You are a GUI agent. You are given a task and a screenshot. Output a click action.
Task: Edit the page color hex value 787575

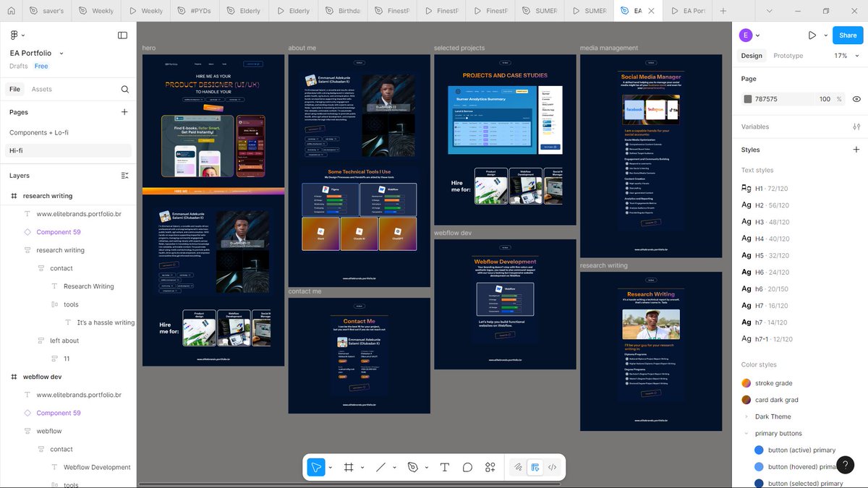(x=766, y=99)
